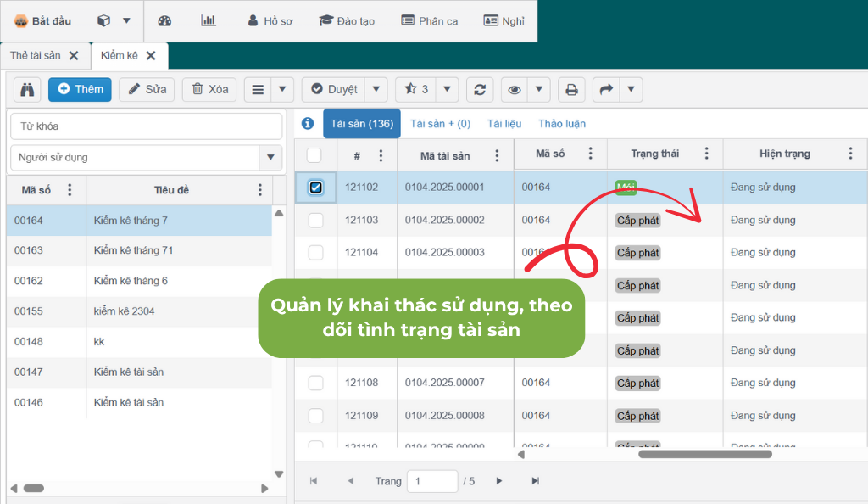Expand dropdown next to list menu
Viewport: 868px width, 504px height.
point(282,89)
